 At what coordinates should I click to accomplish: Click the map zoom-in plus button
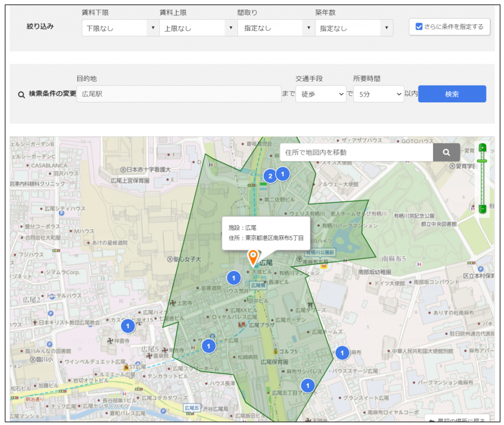coord(483,147)
